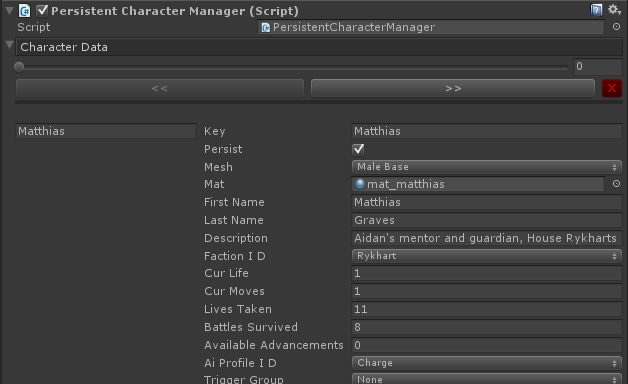Click the Persist label
The image size is (628, 384).
[x=223, y=149]
